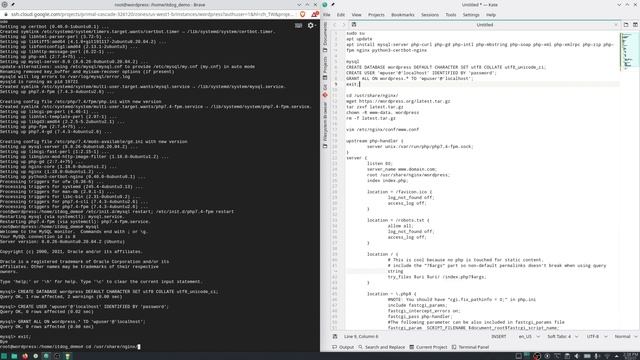Image resolution: width=640 pixels, height=360 pixels.
Task: Open the SSH terminal settings gear
Action: [x=311, y=25]
